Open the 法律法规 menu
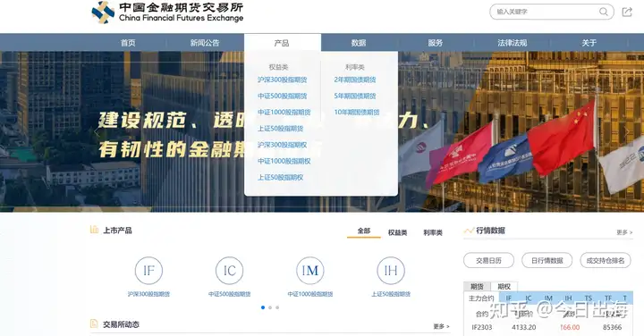This screenshot has height=336, width=644. [513, 43]
